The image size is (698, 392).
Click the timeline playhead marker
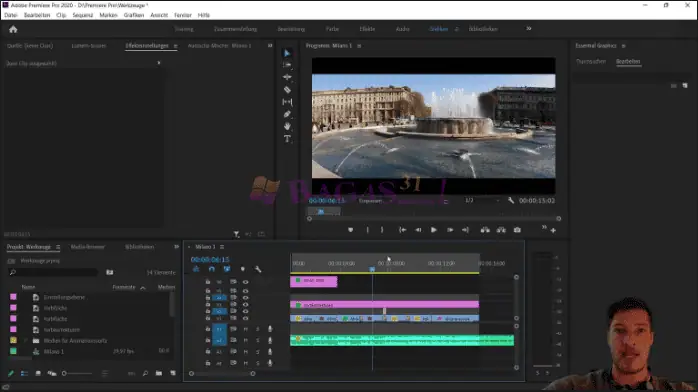(x=372, y=269)
